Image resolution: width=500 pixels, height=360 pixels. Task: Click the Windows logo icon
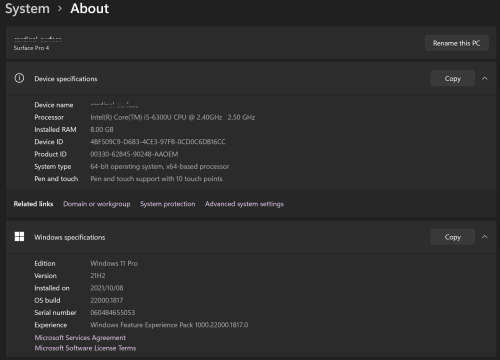click(19, 237)
